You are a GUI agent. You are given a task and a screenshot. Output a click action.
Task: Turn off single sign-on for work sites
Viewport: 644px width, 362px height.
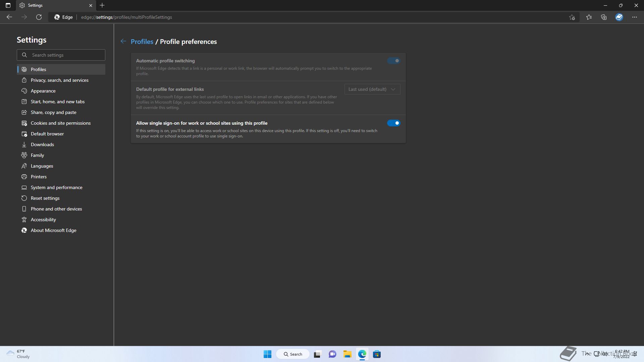pyautogui.click(x=393, y=123)
